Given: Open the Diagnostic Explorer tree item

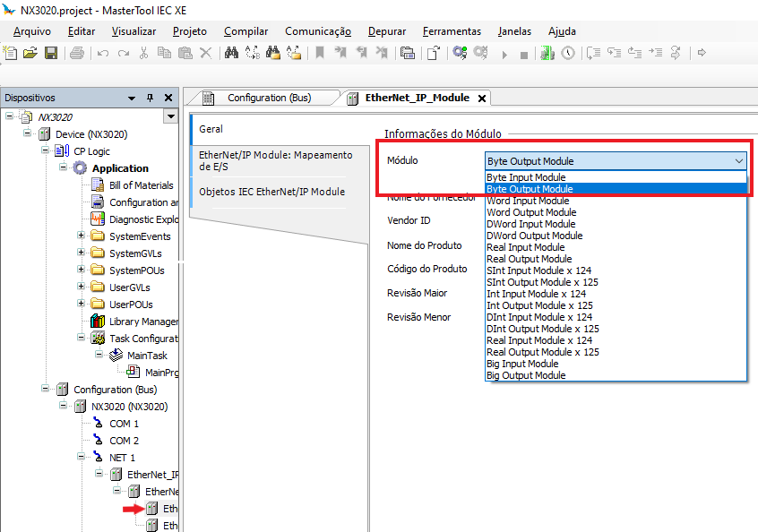Looking at the screenshot, I should (x=143, y=219).
